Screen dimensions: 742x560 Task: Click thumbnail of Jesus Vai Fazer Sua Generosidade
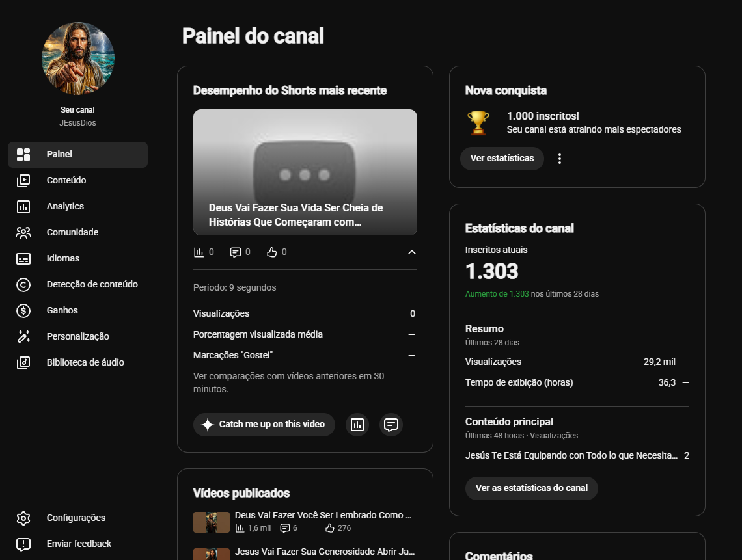(x=212, y=554)
